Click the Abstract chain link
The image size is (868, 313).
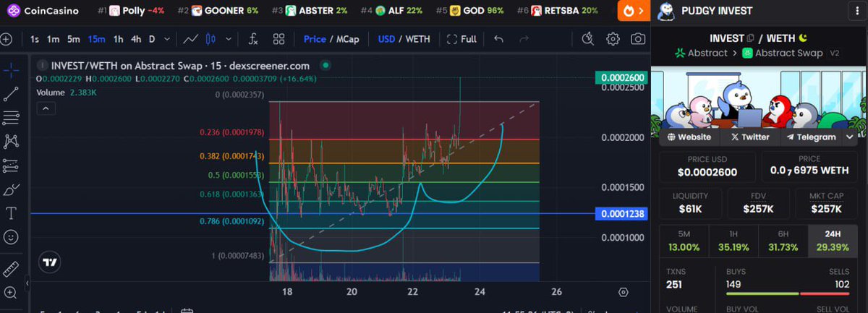701,53
